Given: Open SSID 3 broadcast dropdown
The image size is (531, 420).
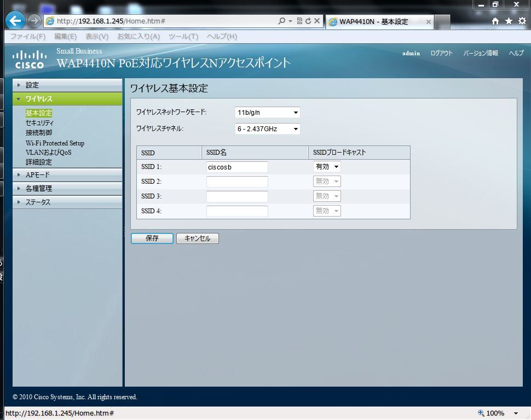Looking at the screenshot, I should tap(327, 196).
